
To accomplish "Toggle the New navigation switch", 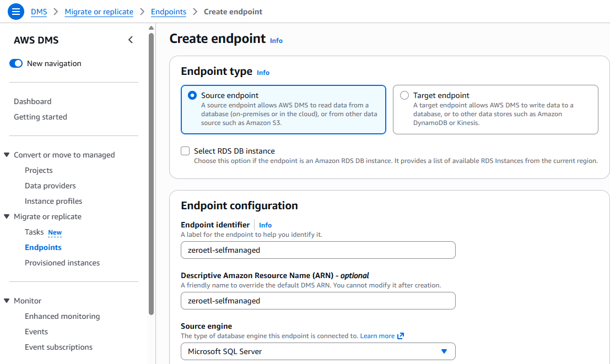I will tap(16, 64).
